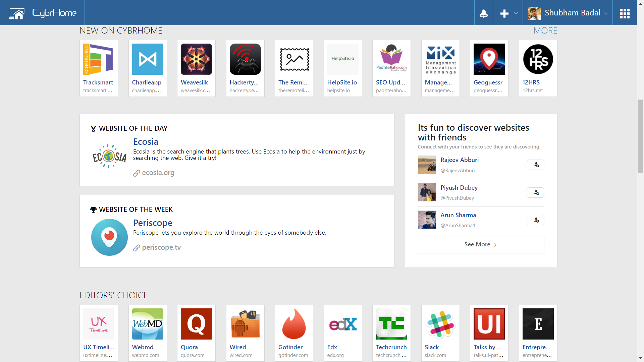Open the HelpSite.io tile icon

(343, 59)
